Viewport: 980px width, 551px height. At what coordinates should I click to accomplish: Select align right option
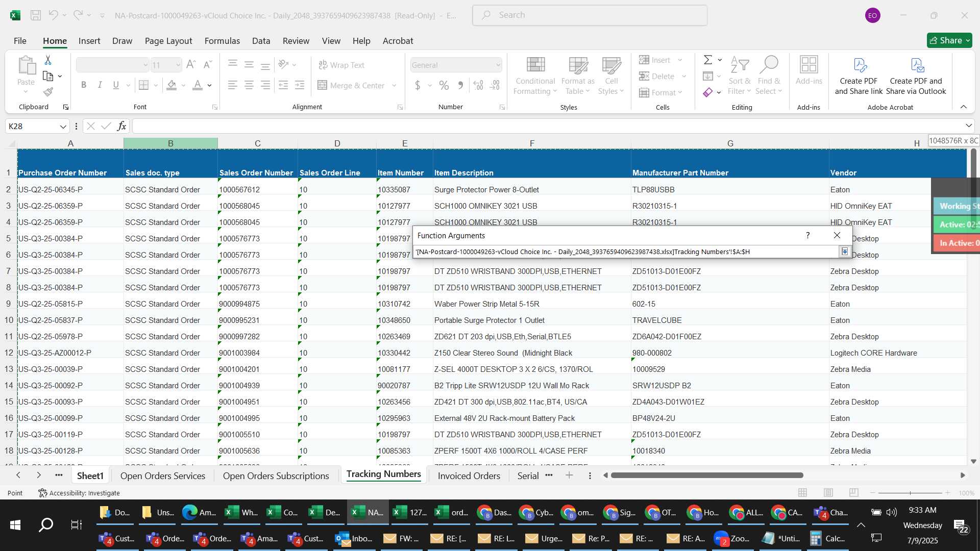click(265, 85)
